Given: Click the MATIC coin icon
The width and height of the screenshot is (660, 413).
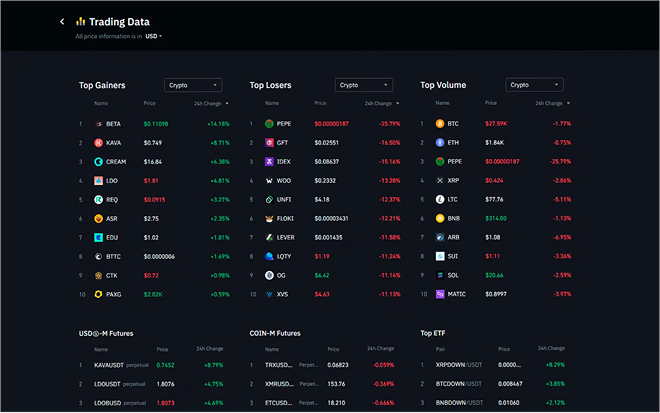Looking at the screenshot, I should point(440,294).
